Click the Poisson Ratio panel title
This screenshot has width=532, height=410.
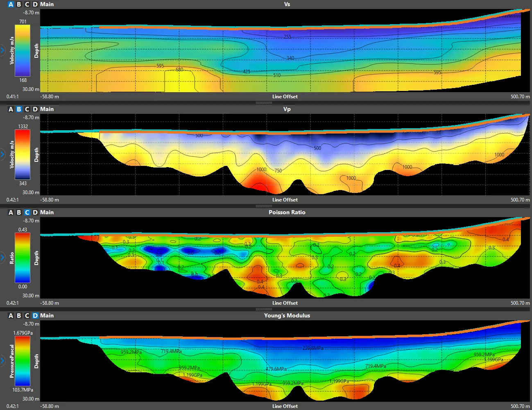click(287, 212)
